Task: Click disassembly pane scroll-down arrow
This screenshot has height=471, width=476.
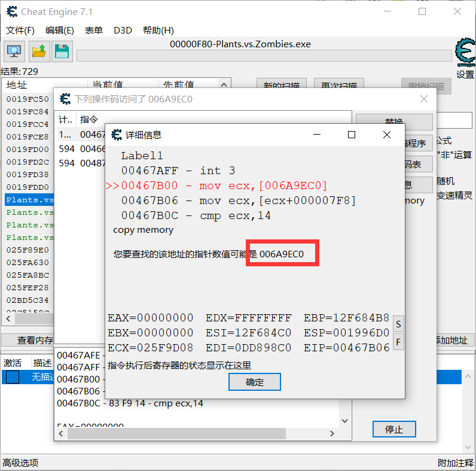Action: 344,421
